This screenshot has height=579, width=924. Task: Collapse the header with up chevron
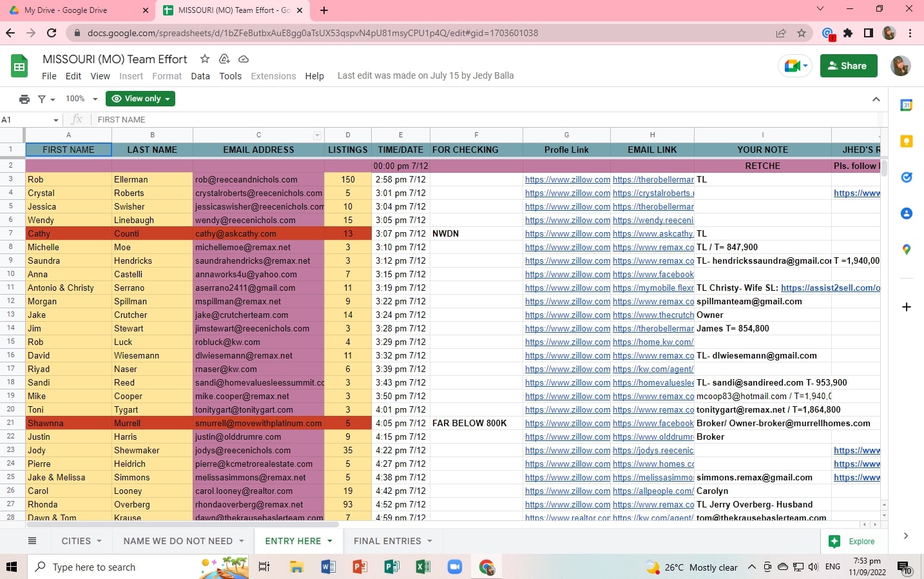[x=876, y=99]
